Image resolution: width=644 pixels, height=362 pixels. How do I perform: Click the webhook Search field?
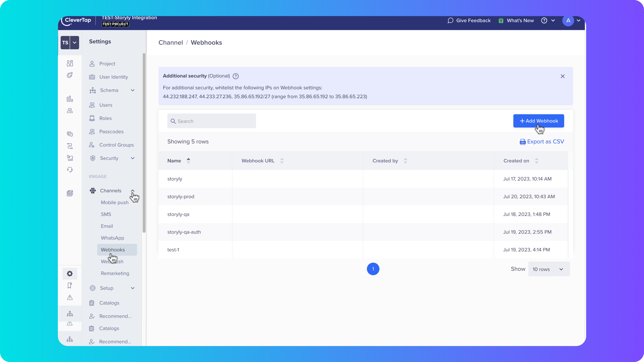[x=211, y=121]
